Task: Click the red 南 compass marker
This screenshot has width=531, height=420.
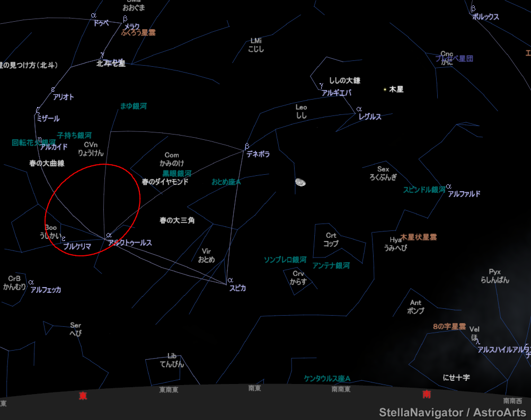Action: click(427, 394)
